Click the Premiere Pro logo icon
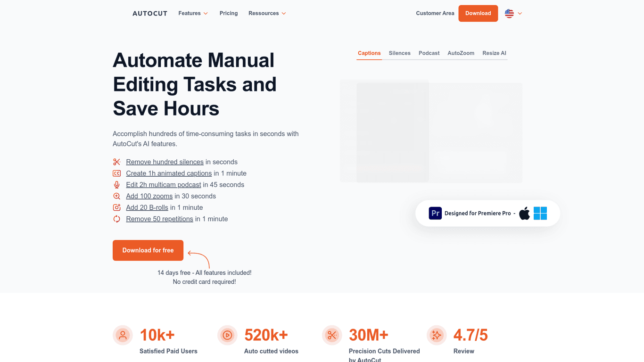The width and height of the screenshot is (644, 362). (435, 213)
